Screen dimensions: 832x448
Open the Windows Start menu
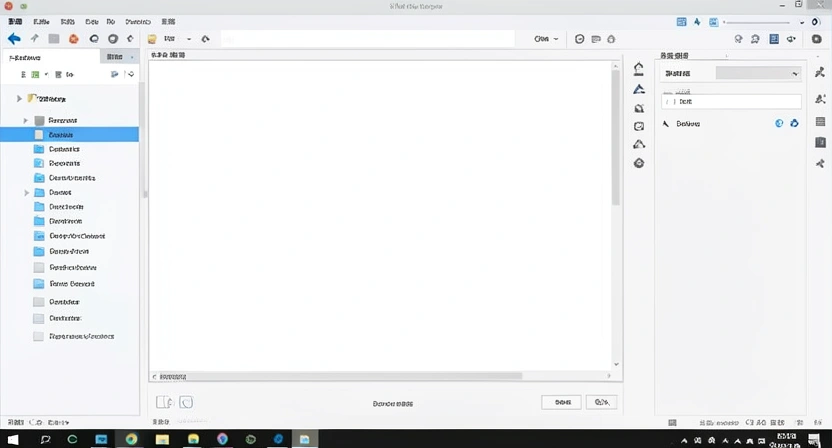[x=13, y=439]
